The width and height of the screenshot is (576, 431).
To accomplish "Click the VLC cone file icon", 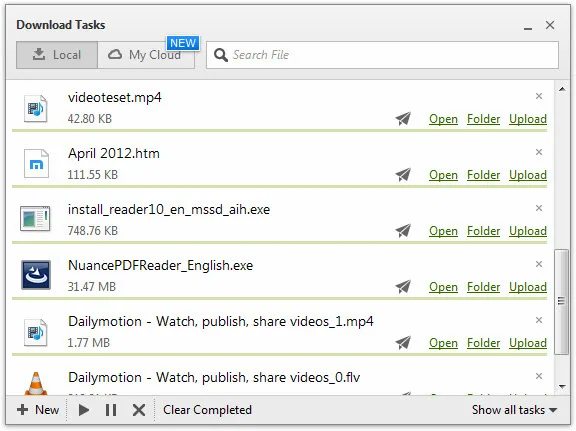I will [x=36, y=384].
